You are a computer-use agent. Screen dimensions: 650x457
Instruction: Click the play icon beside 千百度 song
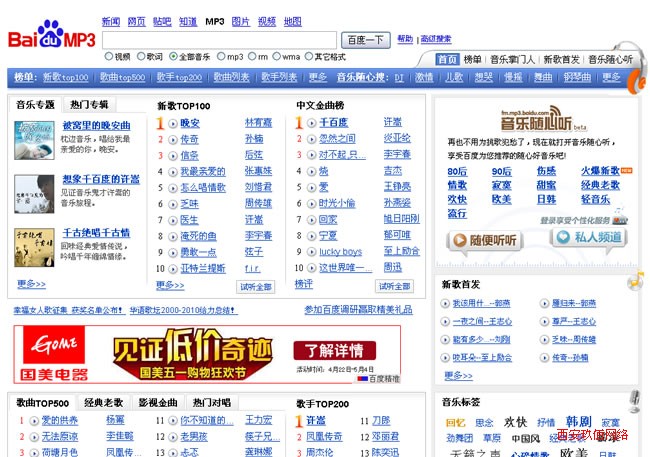[312, 123]
